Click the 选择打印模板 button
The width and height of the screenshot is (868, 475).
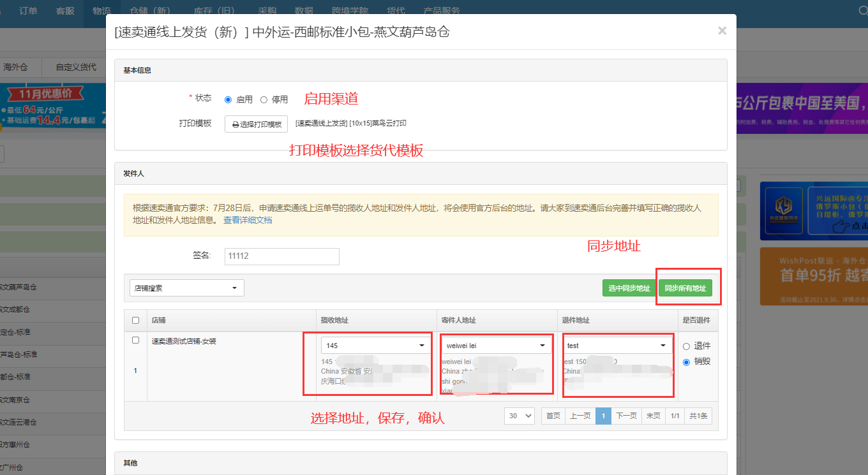click(x=256, y=124)
